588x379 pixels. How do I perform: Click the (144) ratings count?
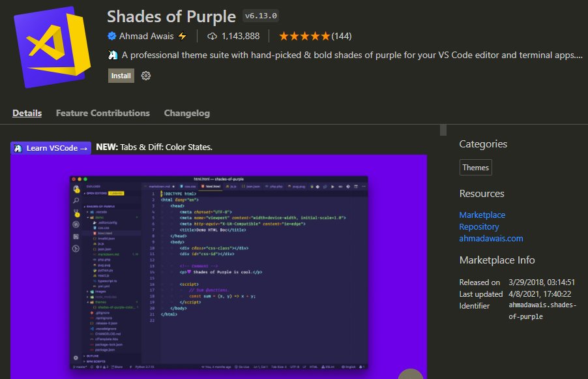pos(342,36)
